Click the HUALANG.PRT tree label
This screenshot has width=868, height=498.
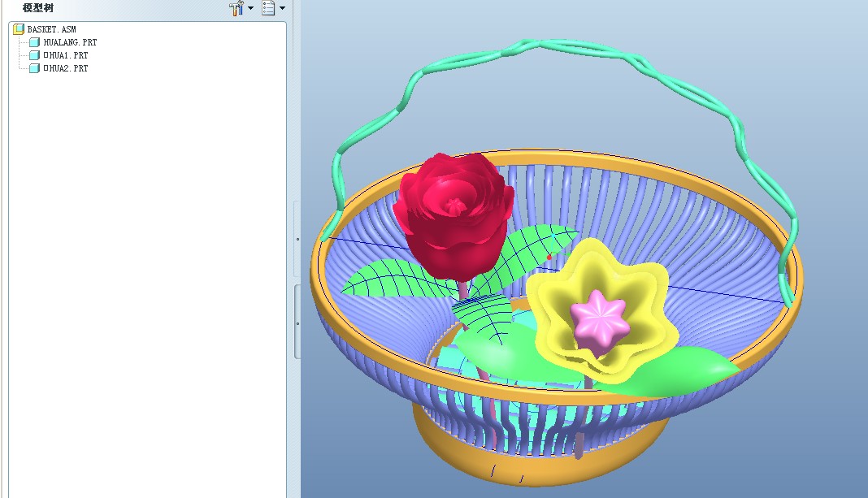(71, 42)
